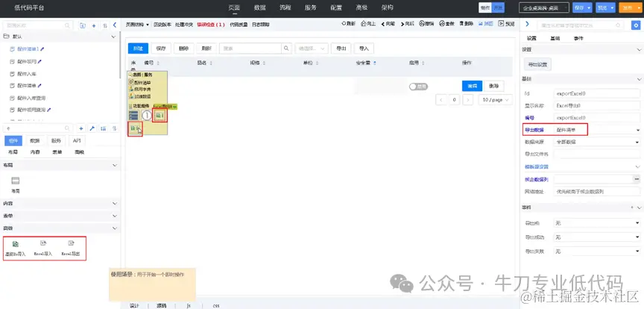Switch to the css tab at the bottom
644x309 pixels.
tap(216, 306)
